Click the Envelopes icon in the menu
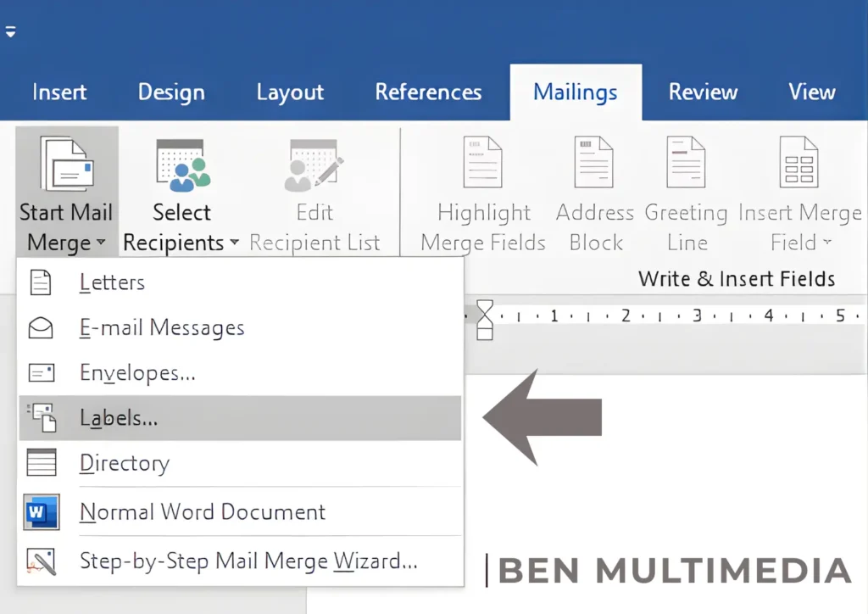 42,373
